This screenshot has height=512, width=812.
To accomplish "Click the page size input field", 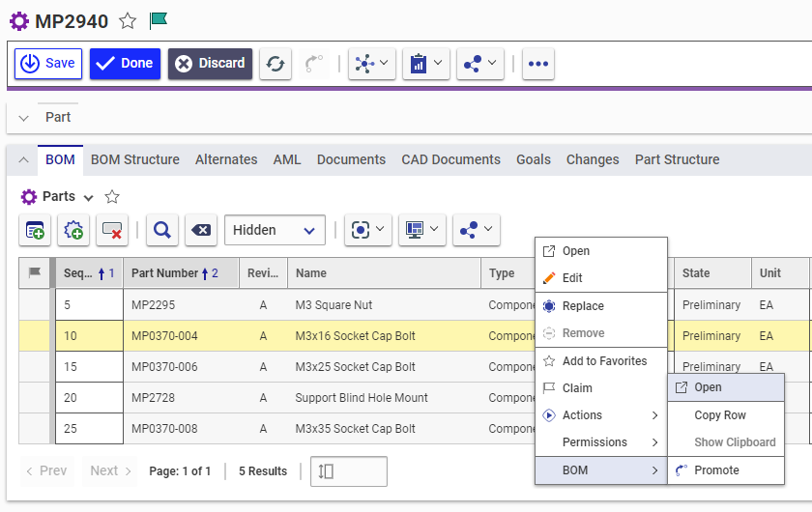I will pyautogui.click(x=349, y=471).
